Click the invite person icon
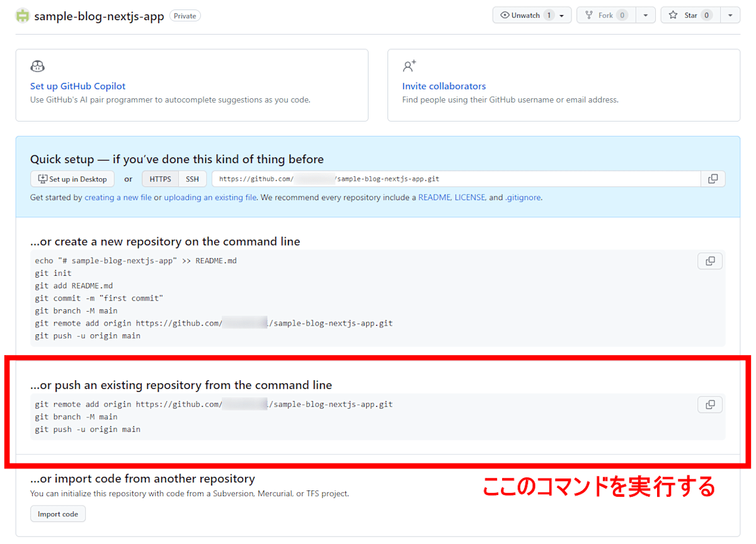This screenshot has width=756, height=544. tap(409, 66)
